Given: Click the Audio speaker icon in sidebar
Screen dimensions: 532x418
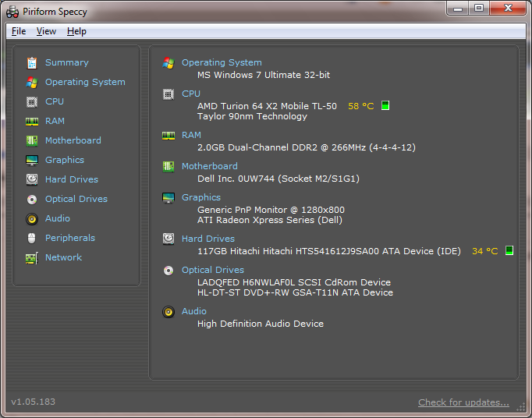Looking at the screenshot, I should (32, 219).
